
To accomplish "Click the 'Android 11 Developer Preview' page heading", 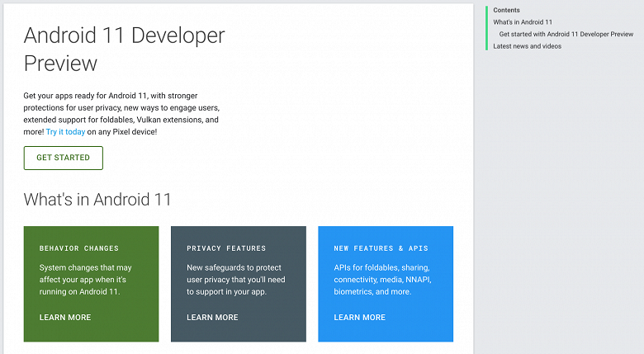I will (x=124, y=49).
